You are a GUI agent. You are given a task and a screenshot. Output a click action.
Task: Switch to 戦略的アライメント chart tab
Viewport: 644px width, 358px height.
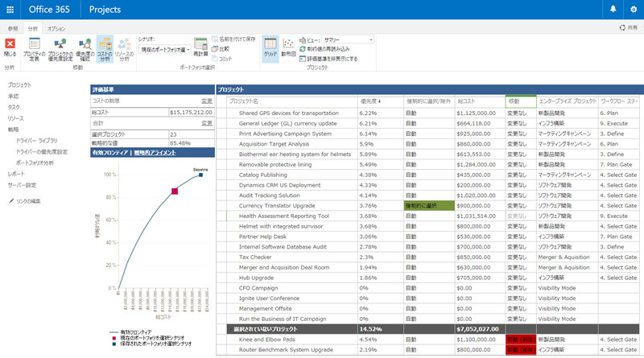click(x=155, y=152)
